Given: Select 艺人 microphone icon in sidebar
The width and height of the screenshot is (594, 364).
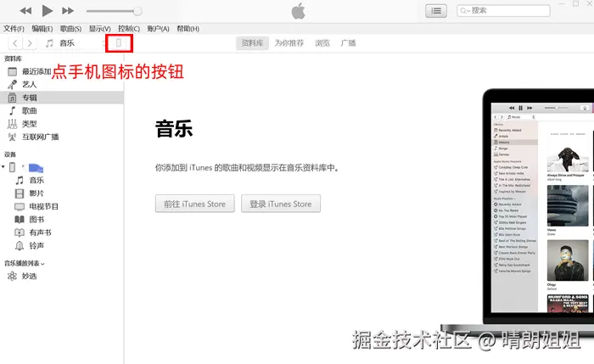Looking at the screenshot, I should pos(12,85).
